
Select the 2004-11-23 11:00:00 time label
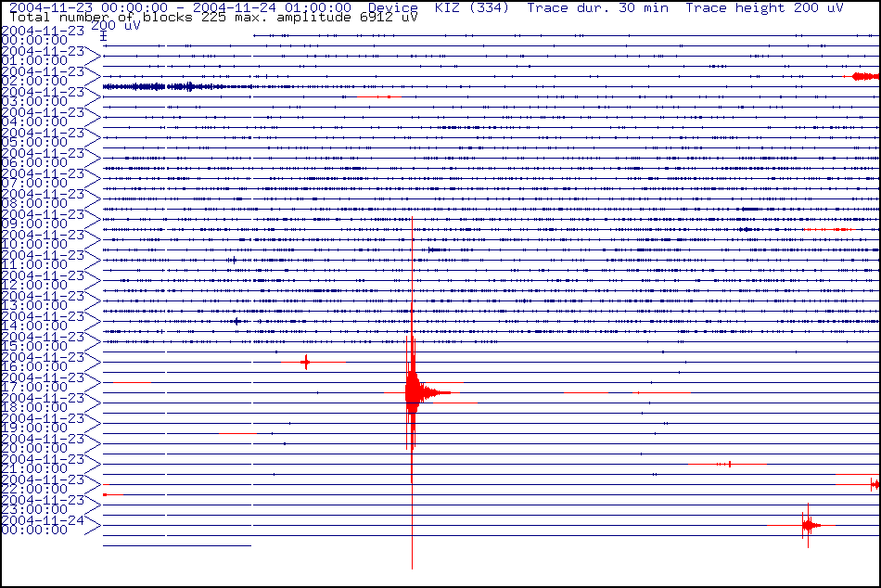point(43,260)
